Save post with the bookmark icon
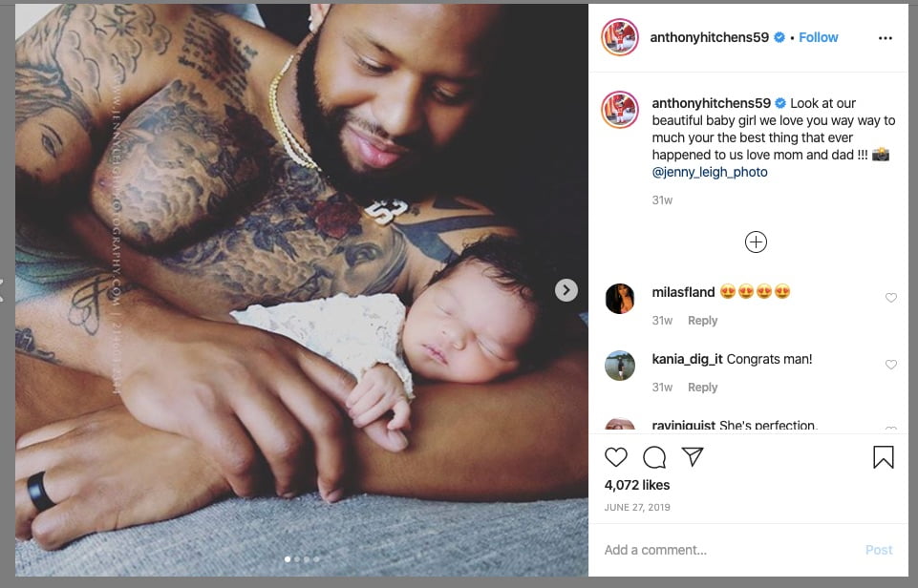 coord(884,457)
